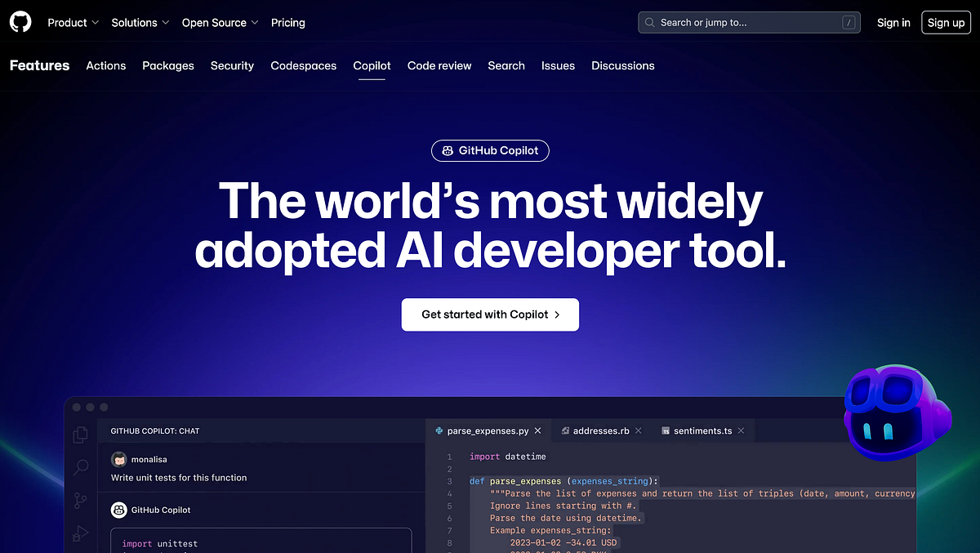Expand the Open Source dropdown

219,23
